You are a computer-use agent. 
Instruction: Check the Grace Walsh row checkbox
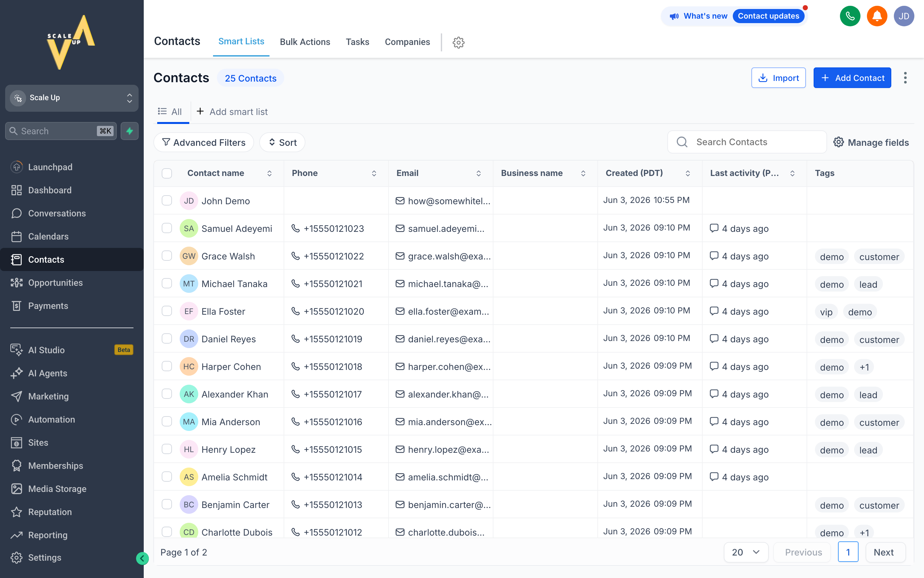(x=167, y=255)
